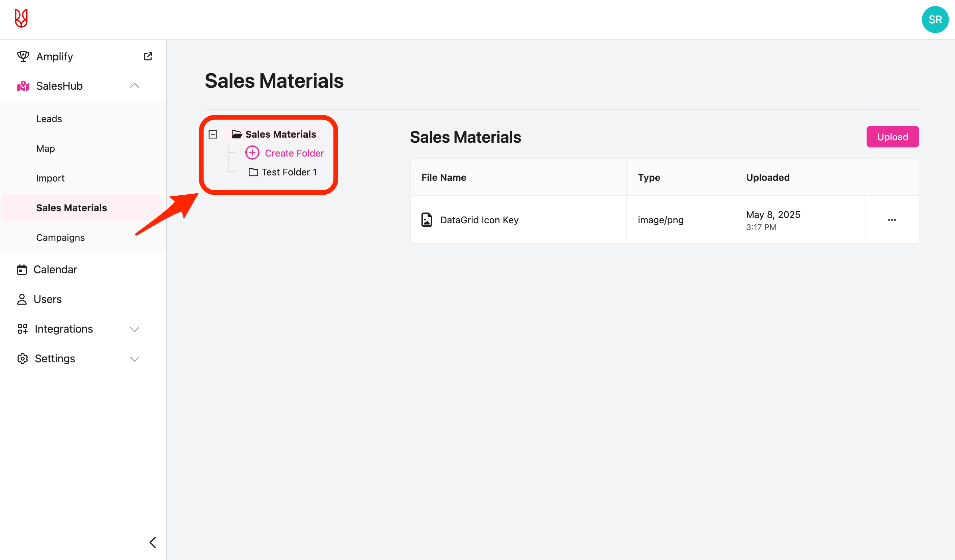Collapse the Sales Materials folder tree
The width and height of the screenshot is (955, 560).
click(213, 134)
